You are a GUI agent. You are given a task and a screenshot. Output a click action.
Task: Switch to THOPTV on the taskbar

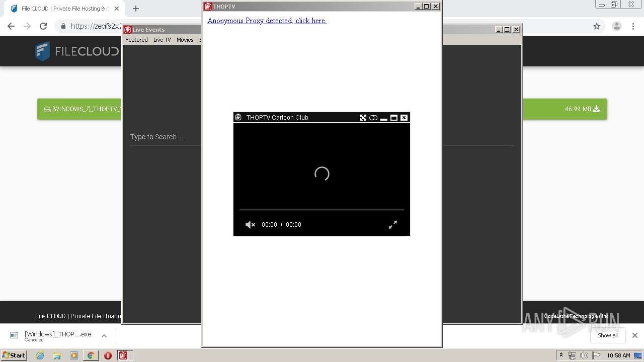click(x=123, y=355)
